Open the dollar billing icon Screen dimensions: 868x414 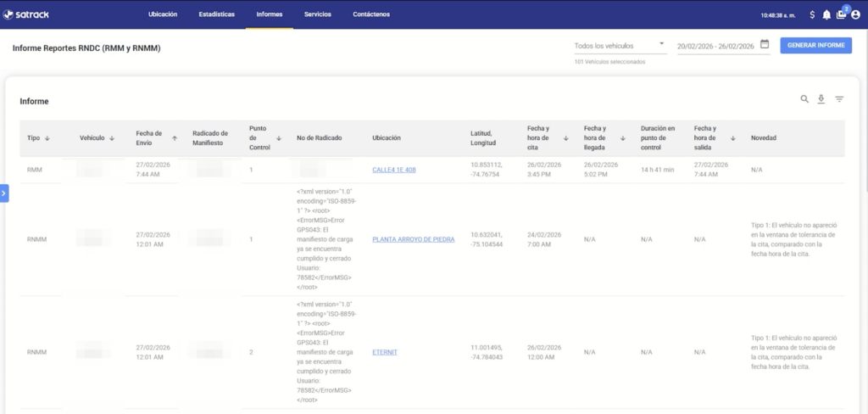[812, 15]
